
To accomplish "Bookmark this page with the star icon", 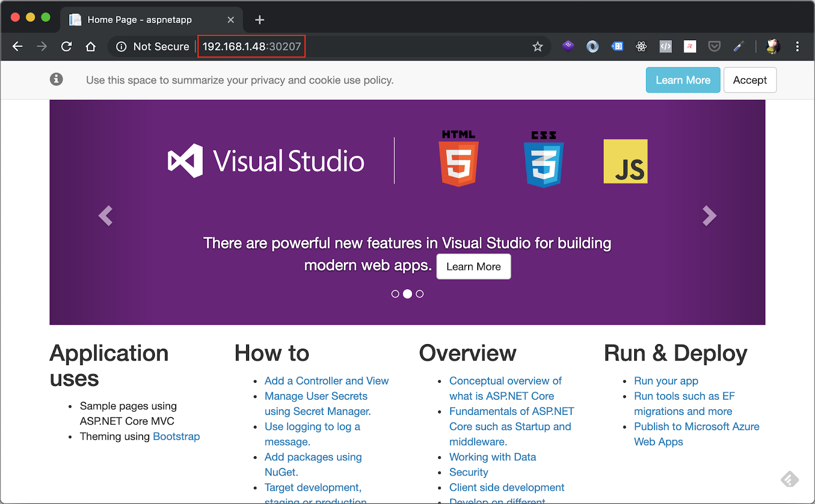I will (537, 47).
